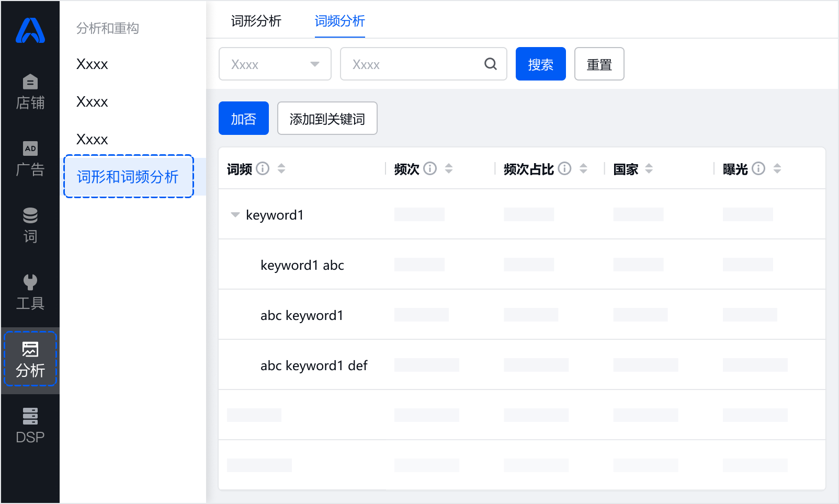Show info tooltip for 频次 column
The height and width of the screenshot is (504, 839).
pos(430,168)
